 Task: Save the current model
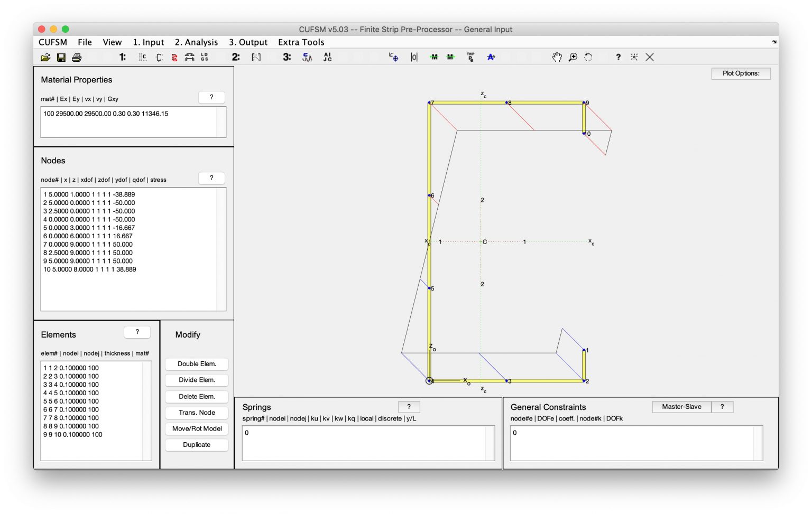click(61, 57)
